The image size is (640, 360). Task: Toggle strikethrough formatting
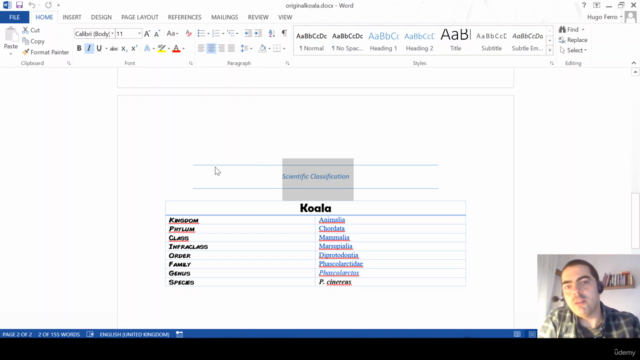pyautogui.click(x=113, y=49)
